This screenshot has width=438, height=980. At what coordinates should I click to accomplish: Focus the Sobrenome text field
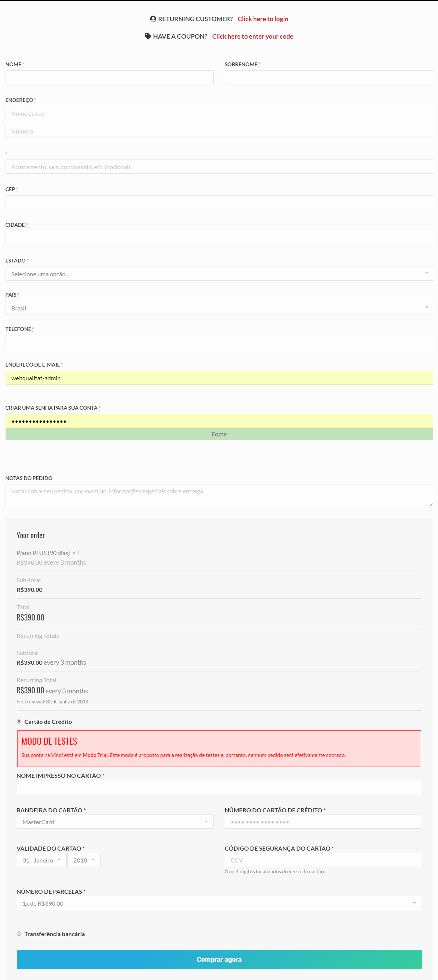(328, 77)
